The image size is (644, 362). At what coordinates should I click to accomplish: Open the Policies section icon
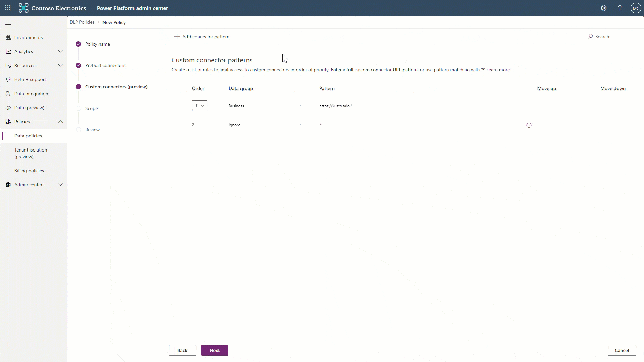tap(8, 122)
